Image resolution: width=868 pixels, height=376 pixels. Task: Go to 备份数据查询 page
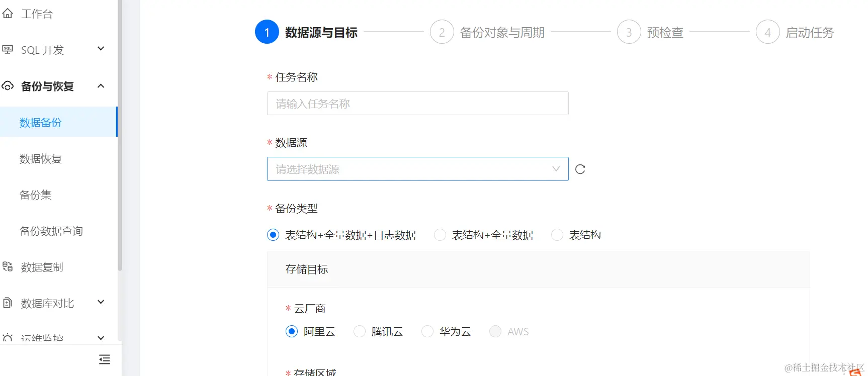coord(51,231)
